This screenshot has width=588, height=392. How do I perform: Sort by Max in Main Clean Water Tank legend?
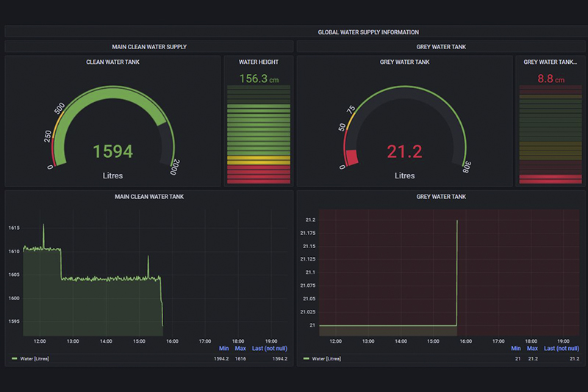pos(240,348)
